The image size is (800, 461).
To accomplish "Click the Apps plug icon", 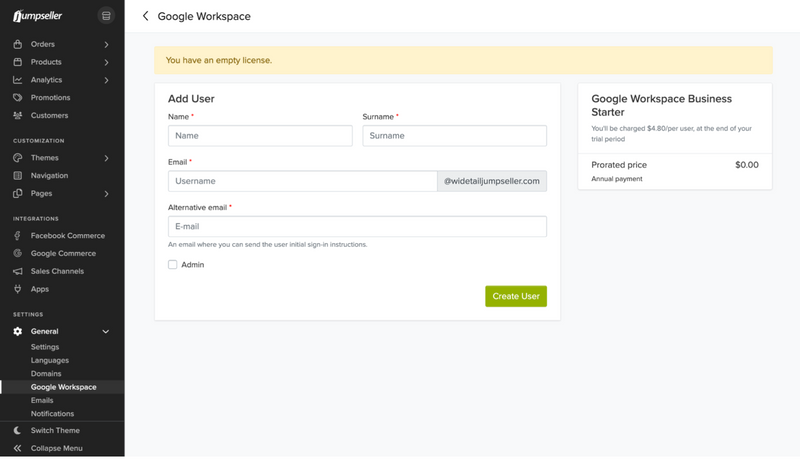I will coord(18,289).
